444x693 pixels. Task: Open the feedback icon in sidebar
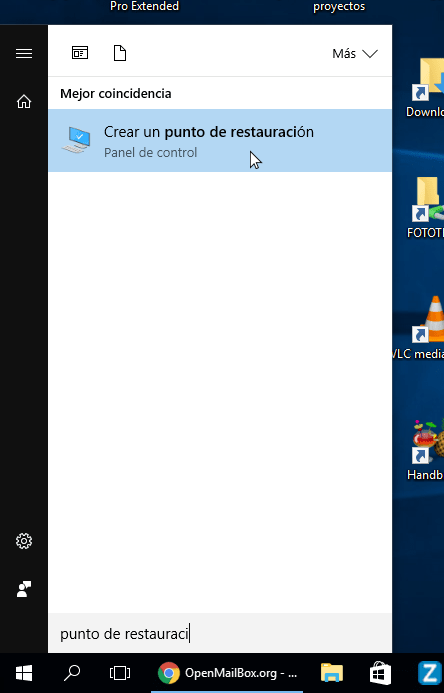[x=24, y=589]
